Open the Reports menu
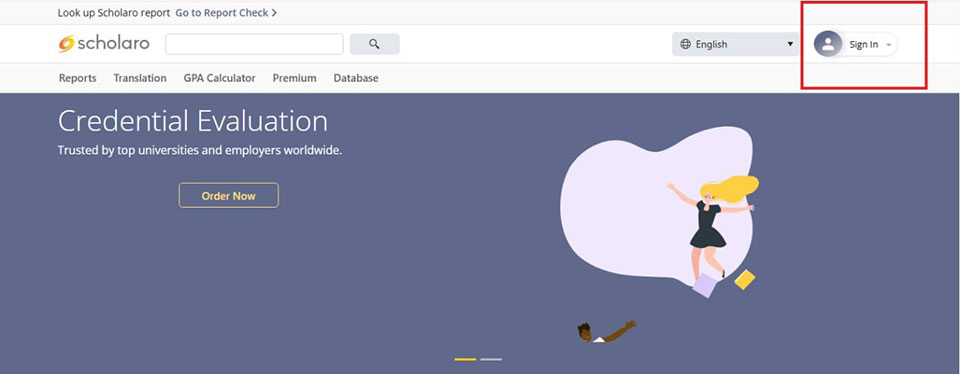The width and height of the screenshot is (960, 374). (x=77, y=78)
